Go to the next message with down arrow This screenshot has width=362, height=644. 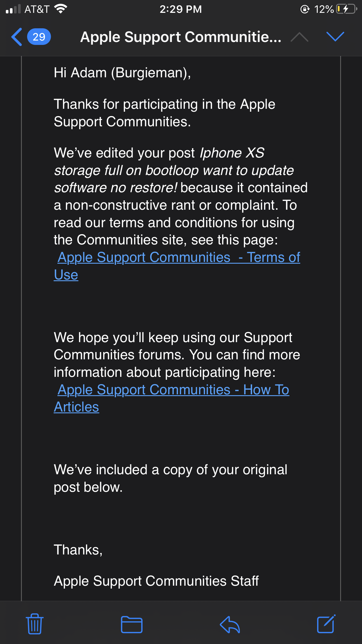335,37
